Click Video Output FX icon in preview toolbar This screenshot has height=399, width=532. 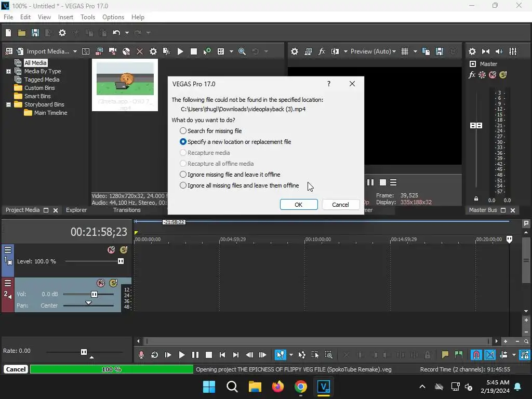coord(322,51)
